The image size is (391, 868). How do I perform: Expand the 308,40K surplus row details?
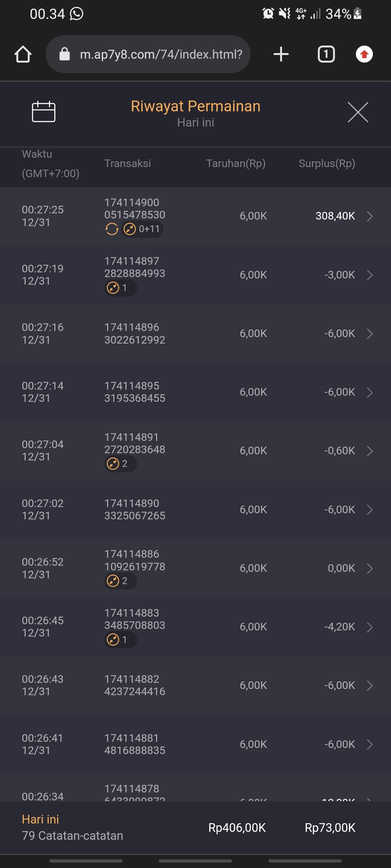370,216
